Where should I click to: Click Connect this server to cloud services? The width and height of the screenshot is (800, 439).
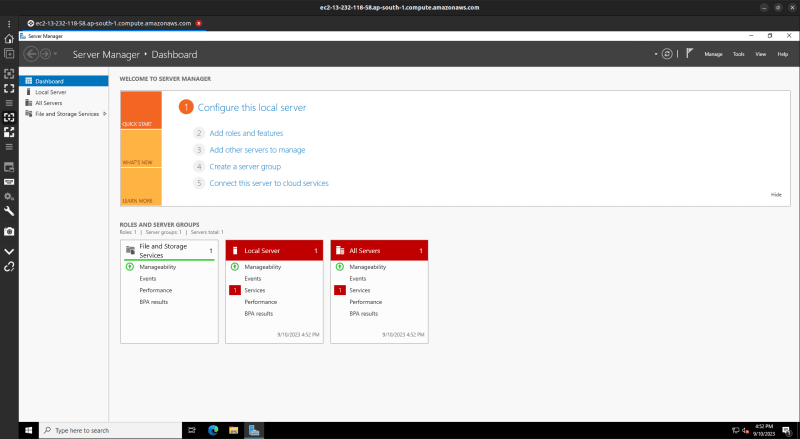coord(269,183)
